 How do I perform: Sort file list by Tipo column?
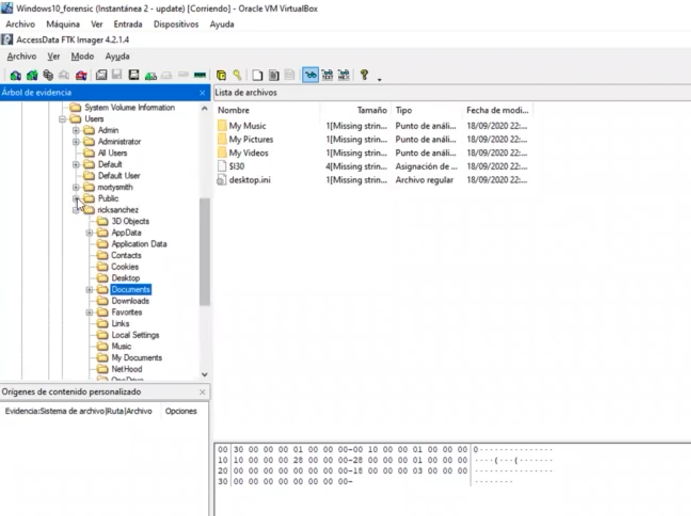click(x=427, y=110)
